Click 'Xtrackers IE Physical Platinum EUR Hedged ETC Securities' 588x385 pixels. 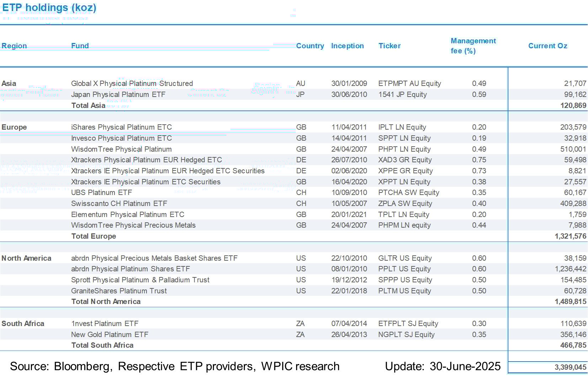168,171
